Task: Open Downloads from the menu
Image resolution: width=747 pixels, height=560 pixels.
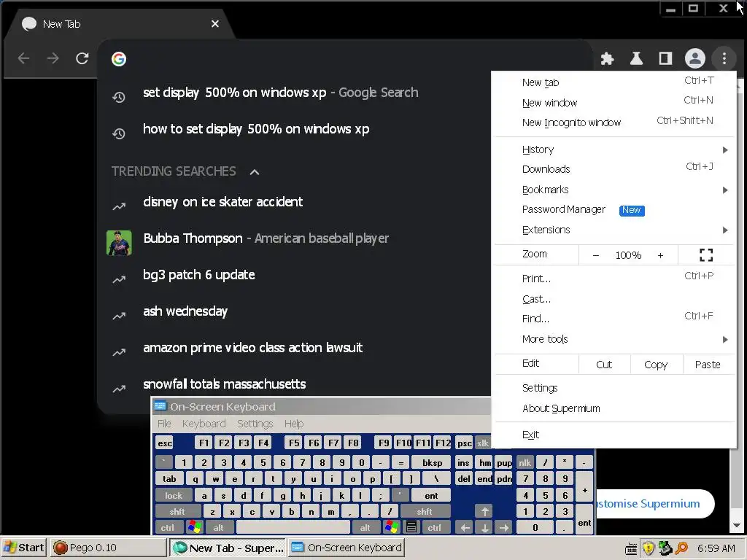Action: click(x=614, y=169)
